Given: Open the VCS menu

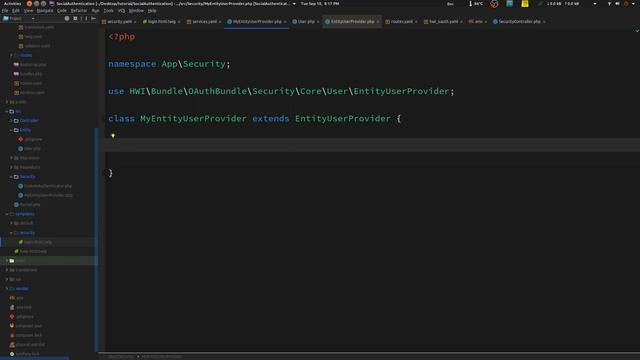Looking at the screenshot, I should (x=122, y=11).
